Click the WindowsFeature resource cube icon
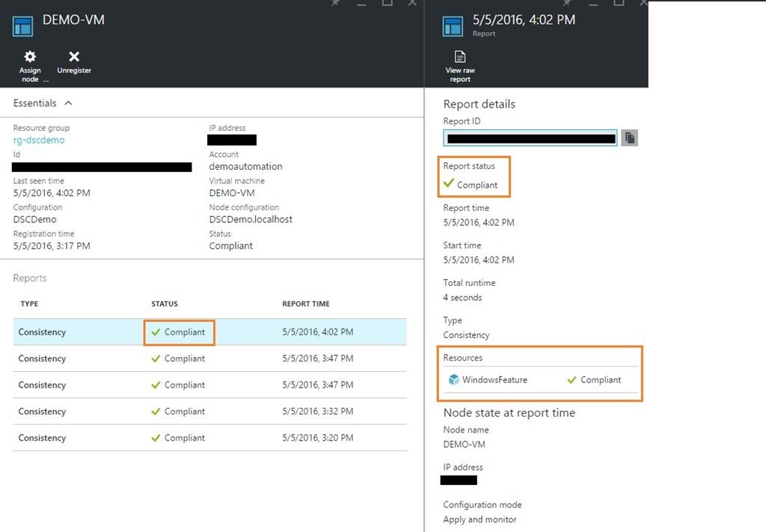Screen dimensions: 766x532 tap(453, 379)
